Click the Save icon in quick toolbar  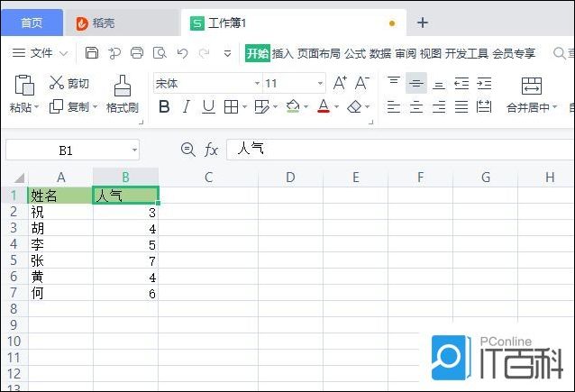pos(92,53)
